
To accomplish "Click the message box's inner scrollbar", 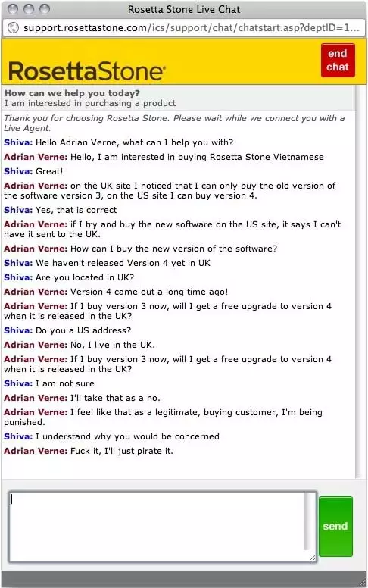I will click(x=308, y=521).
